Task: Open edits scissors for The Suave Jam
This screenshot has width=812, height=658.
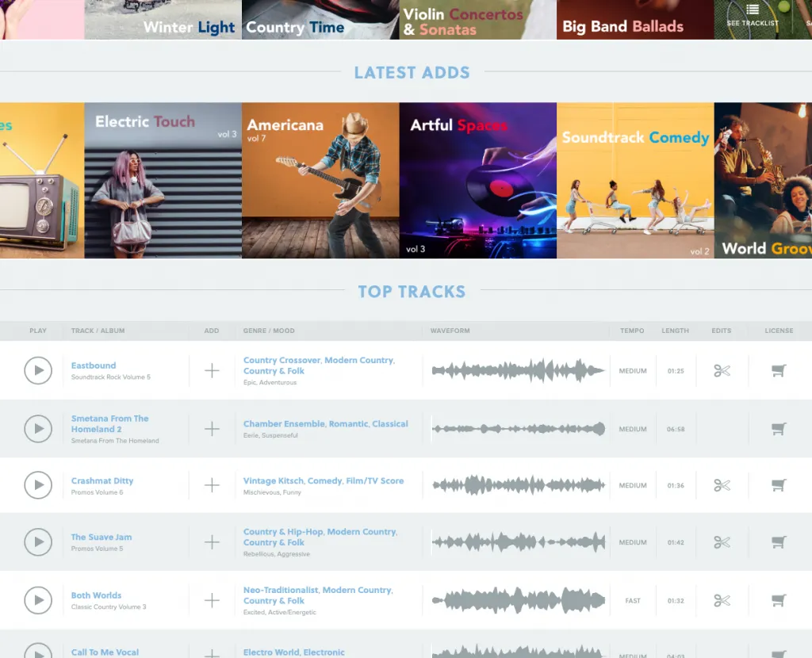Action: (x=722, y=542)
